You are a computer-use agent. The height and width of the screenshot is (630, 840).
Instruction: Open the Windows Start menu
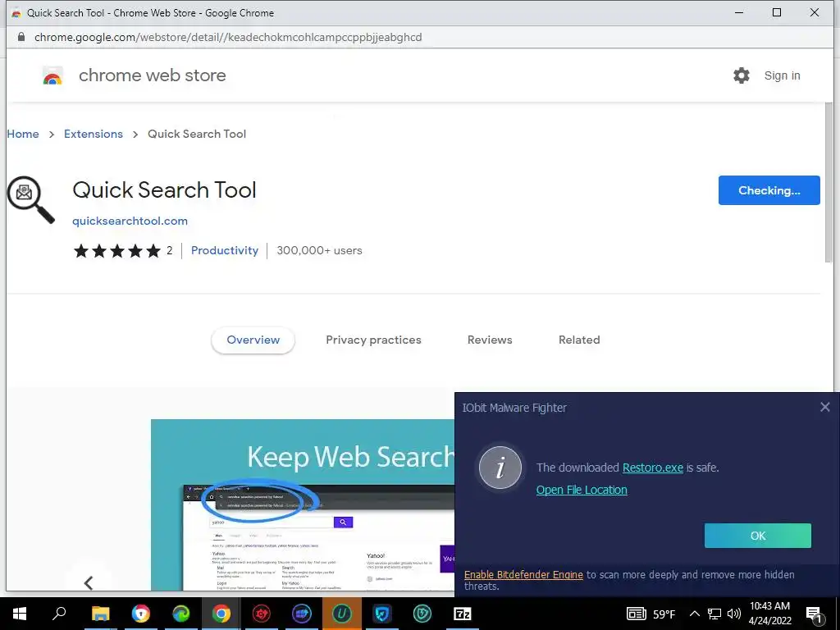tap(20, 614)
